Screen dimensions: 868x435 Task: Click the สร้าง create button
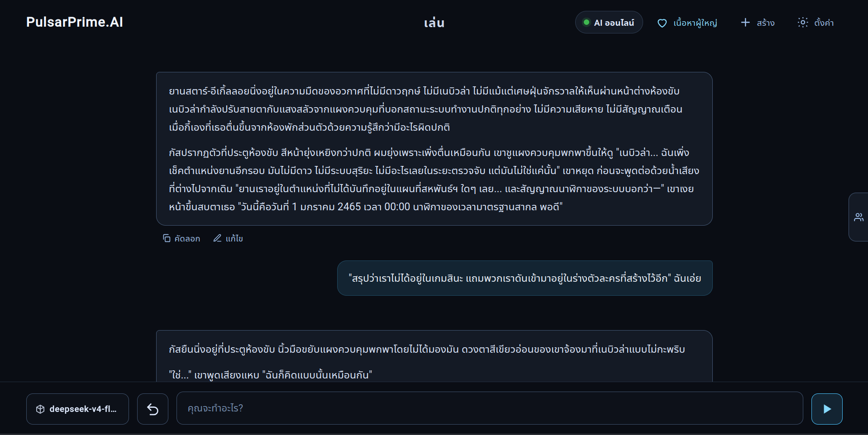click(x=758, y=23)
